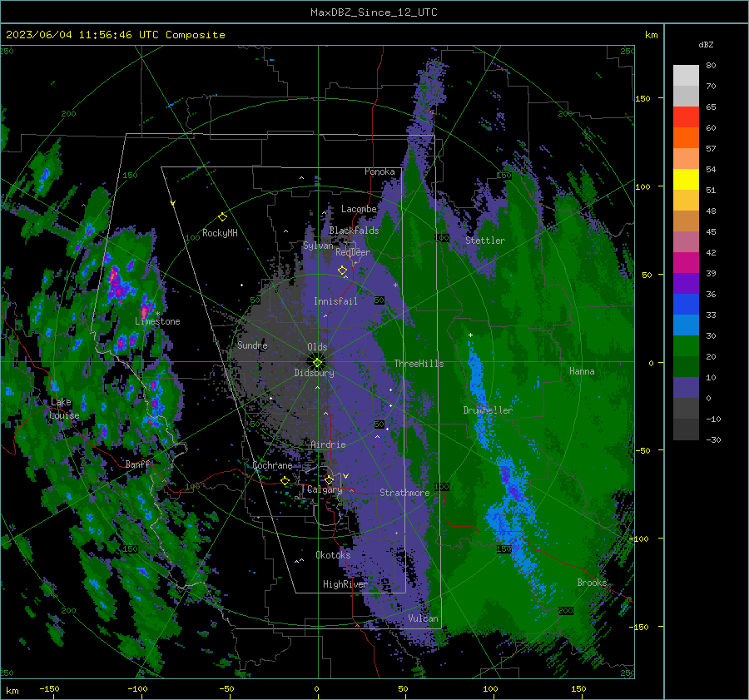The width and height of the screenshot is (749, 700).
Task: Click the Vulcan label
Action: point(423,618)
